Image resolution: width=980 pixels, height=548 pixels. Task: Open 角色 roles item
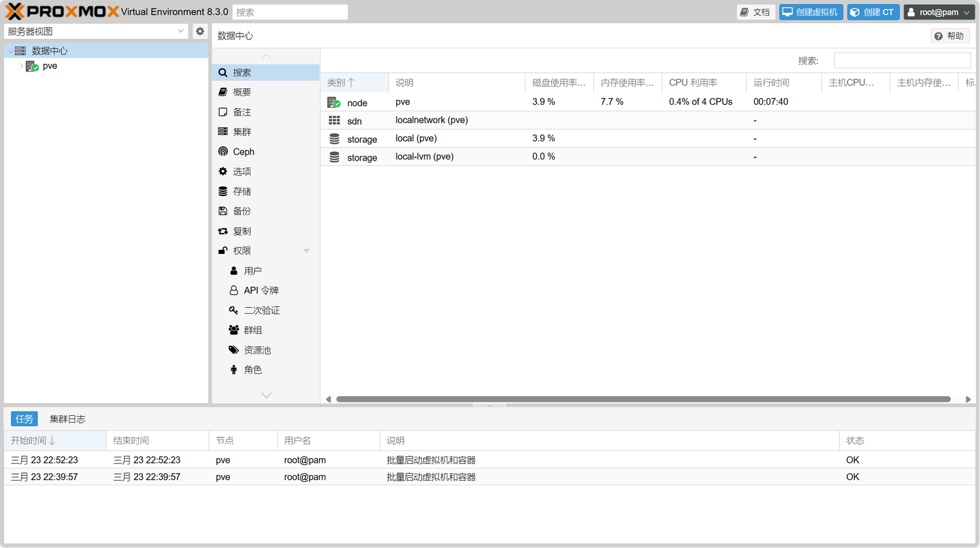click(265, 370)
